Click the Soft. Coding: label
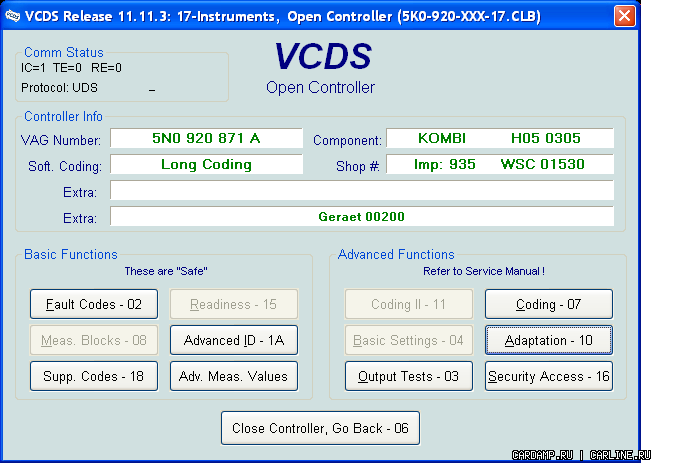Image resolution: width=683 pixels, height=463 pixels. pos(65,166)
